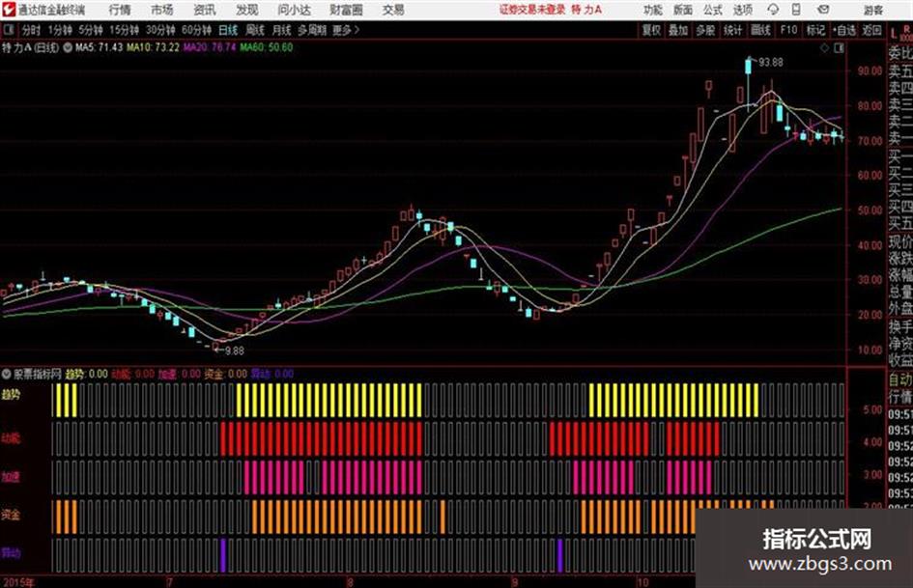
Task: Expand the 更多 periods chevron
Action: (347, 30)
